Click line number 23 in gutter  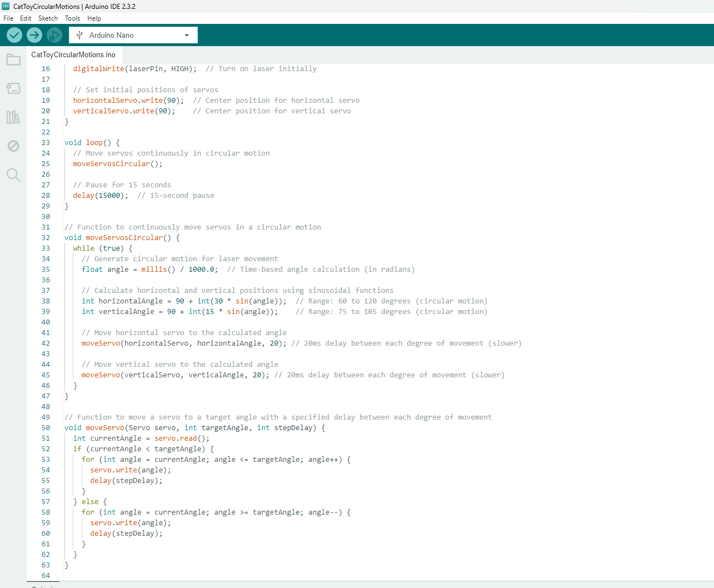(46, 143)
